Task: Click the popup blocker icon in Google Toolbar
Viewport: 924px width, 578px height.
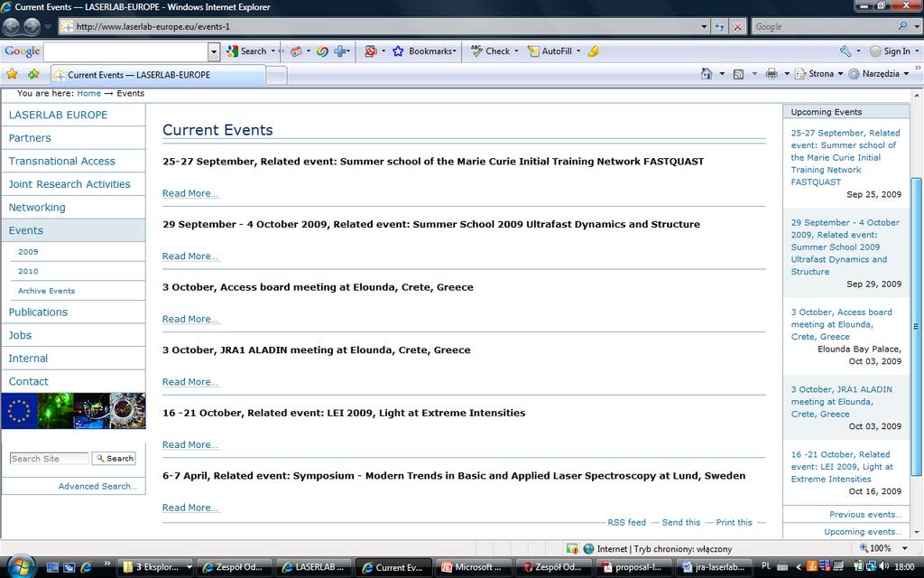Action: pos(371,51)
